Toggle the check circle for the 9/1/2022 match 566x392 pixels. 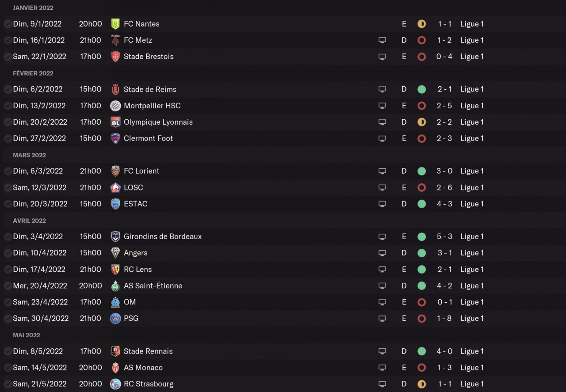click(x=8, y=24)
